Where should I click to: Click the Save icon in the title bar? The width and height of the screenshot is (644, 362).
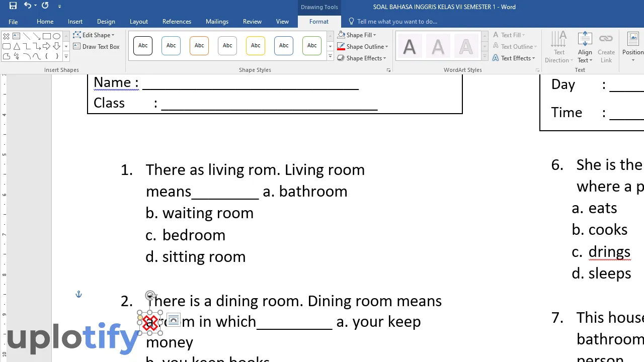click(13, 6)
